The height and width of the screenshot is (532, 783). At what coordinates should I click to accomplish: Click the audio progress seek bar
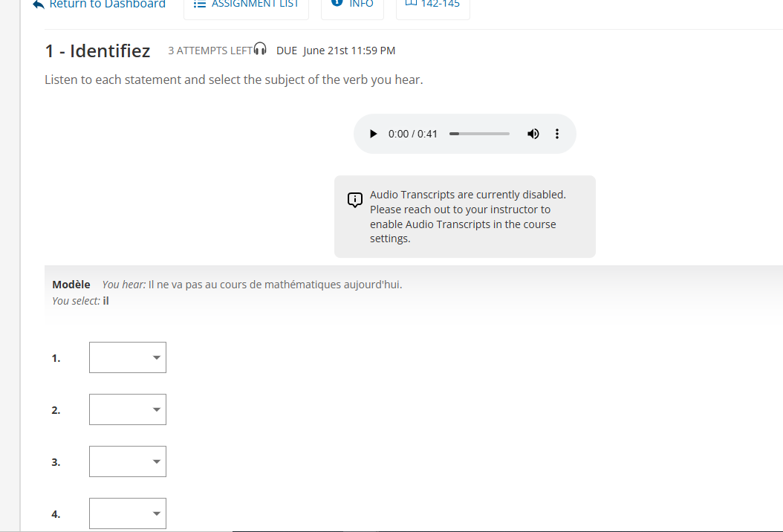(479, 134)
